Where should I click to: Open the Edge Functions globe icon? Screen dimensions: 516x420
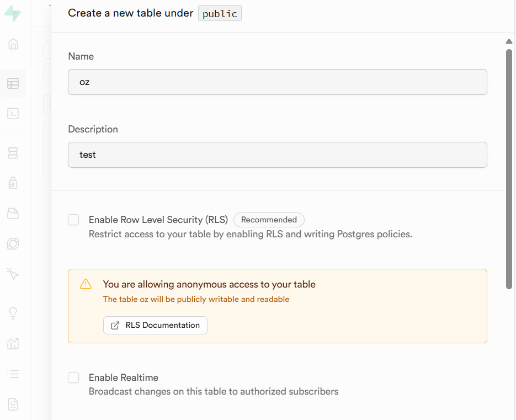coord(13,243)
